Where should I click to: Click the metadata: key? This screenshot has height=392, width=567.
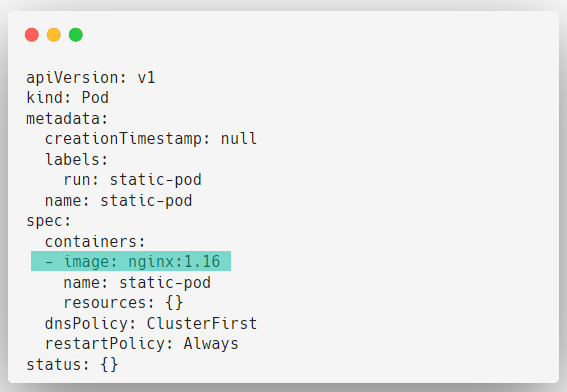click(x=67, y=119)
